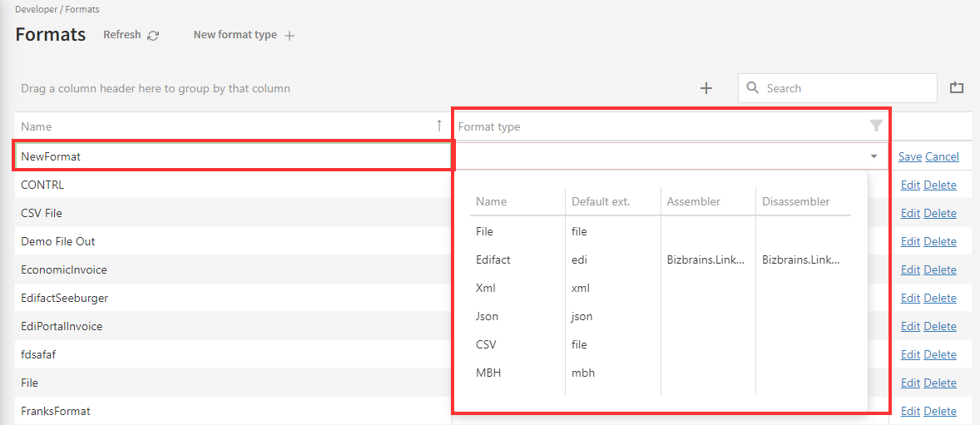Click the New format type button
The height and width of the screenshot is (425, 980).
235,35
